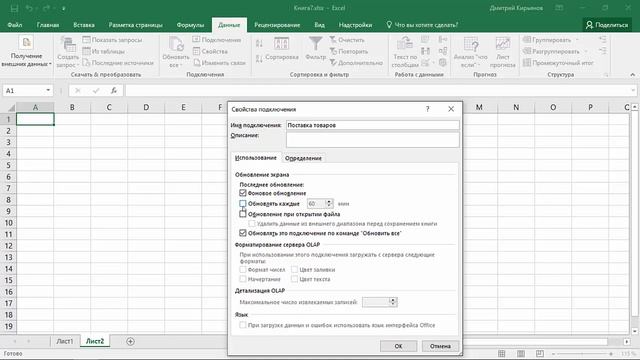640x360 pixels.
Task: Click Промежуточный итог icon
Action: [x=527, y=62]
